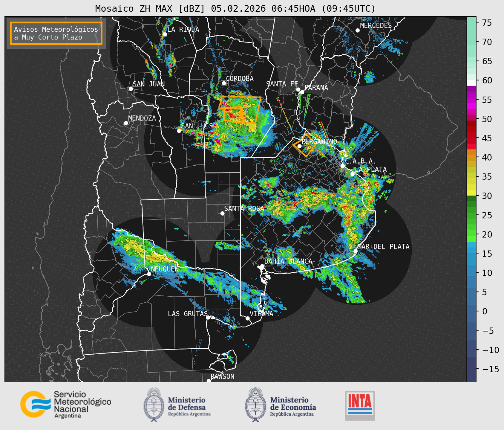The width and height of the screenshot is (504, 430).
Task: Click the white 60 dBZ color band
Action: tap(471, 83)
